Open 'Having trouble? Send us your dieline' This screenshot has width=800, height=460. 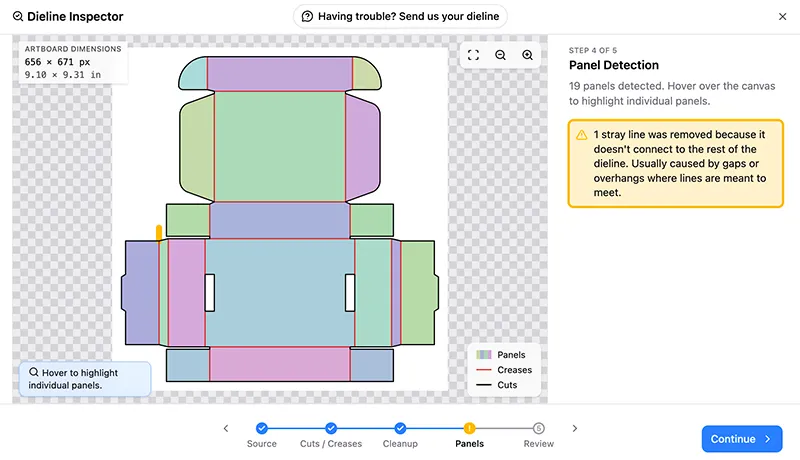[400, 16]
